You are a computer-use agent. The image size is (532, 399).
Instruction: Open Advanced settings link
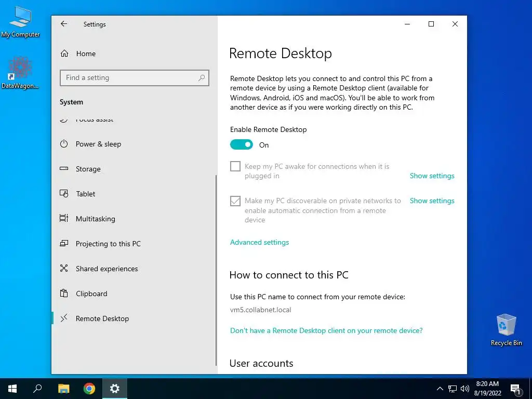coord(260,242)
